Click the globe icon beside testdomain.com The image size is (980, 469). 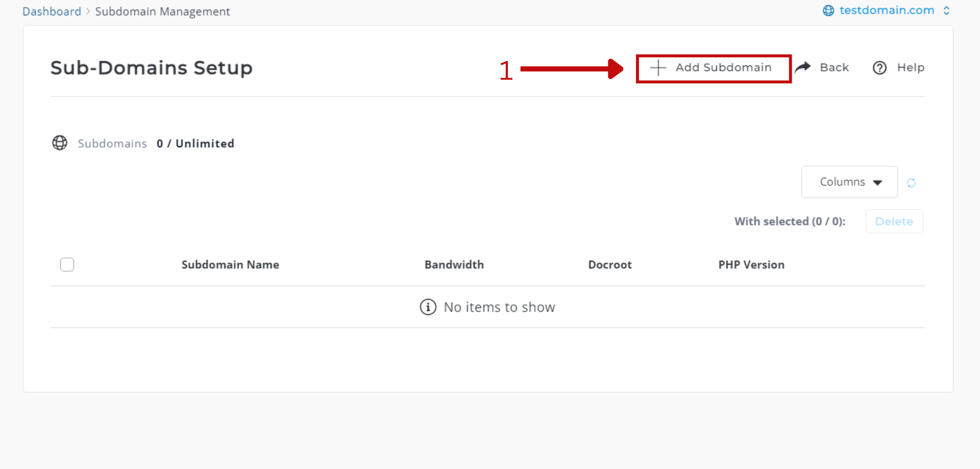[828, 10]
